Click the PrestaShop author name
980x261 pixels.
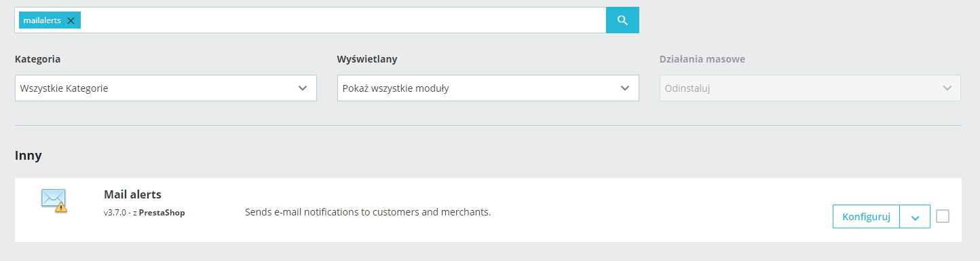click(x=162, y=213)
